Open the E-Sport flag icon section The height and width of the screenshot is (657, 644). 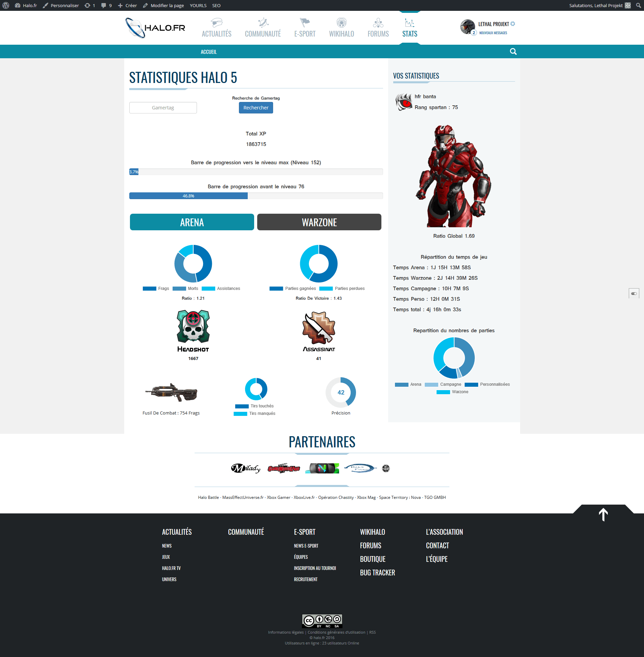(305, 28)
